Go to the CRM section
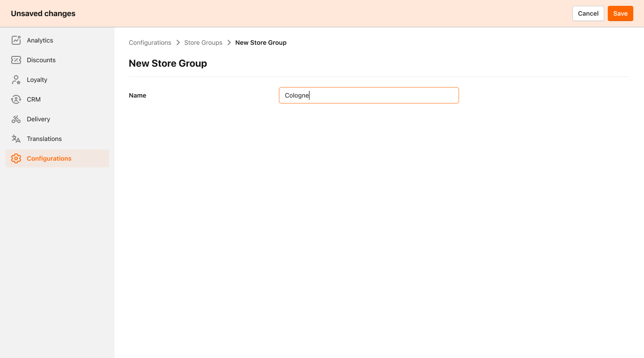 coord(34,99)
